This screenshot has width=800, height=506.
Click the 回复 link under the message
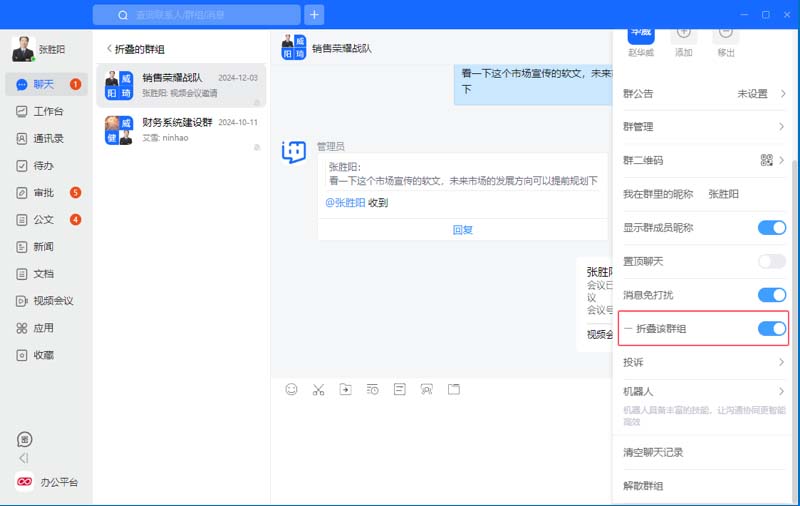point(462,230)
